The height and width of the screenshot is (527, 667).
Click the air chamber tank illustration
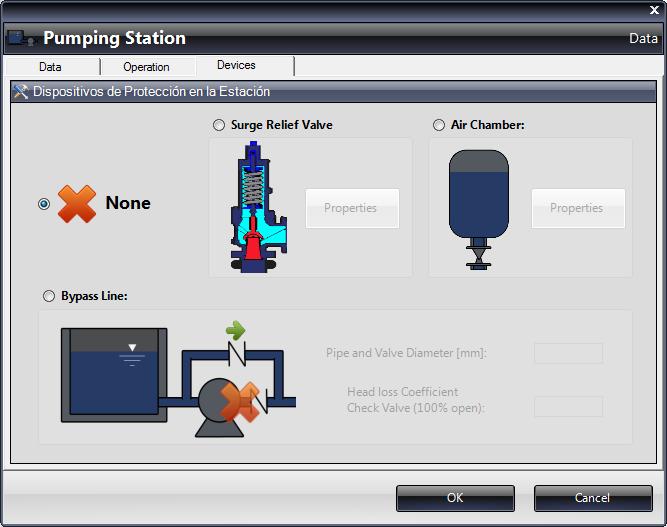(479, 207)
